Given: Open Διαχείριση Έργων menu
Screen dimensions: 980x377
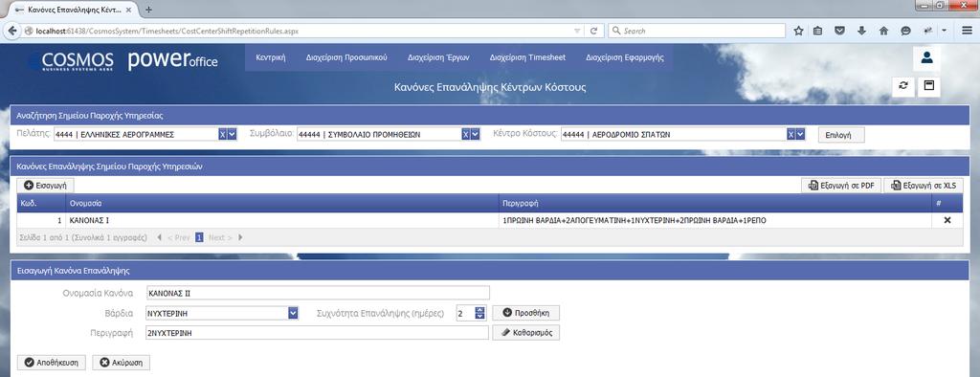Looking at the screenshot, I should coord(438,57).
